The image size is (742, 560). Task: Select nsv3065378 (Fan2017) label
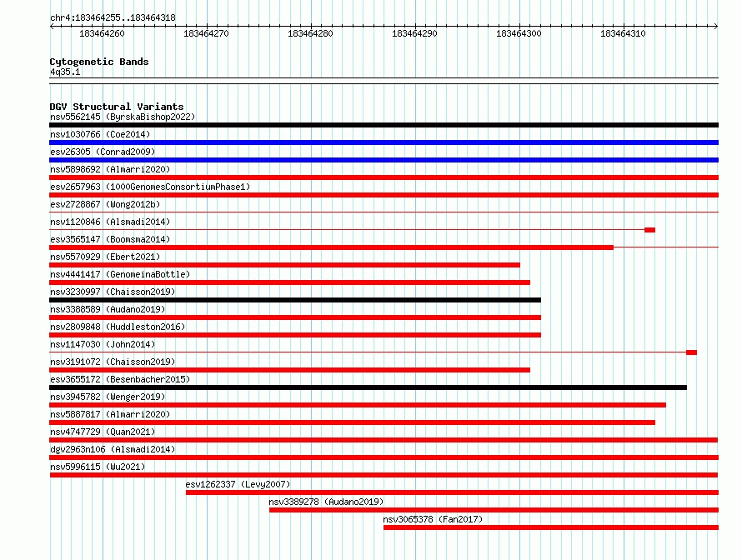pos(433,519)
